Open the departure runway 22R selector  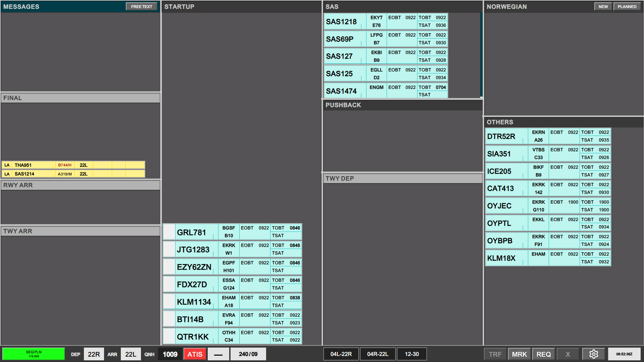point(94,354)
